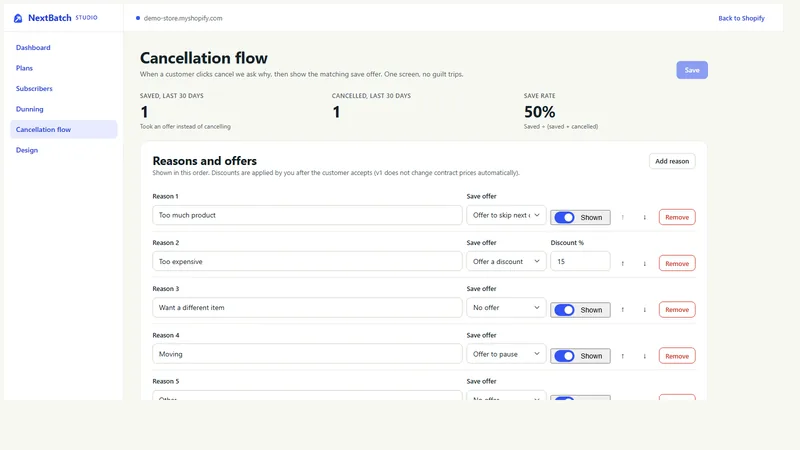This screenshot has width=800, height=450.
Task: Click demo-store.myshopify.com store name
Action: click(x=183, y=18)
